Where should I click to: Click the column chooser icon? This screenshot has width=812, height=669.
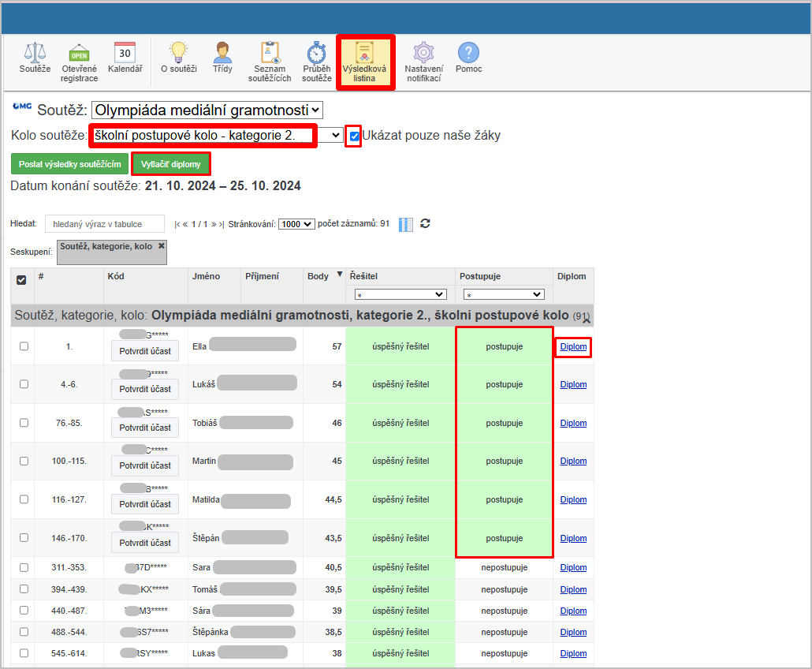coord(406,224)
